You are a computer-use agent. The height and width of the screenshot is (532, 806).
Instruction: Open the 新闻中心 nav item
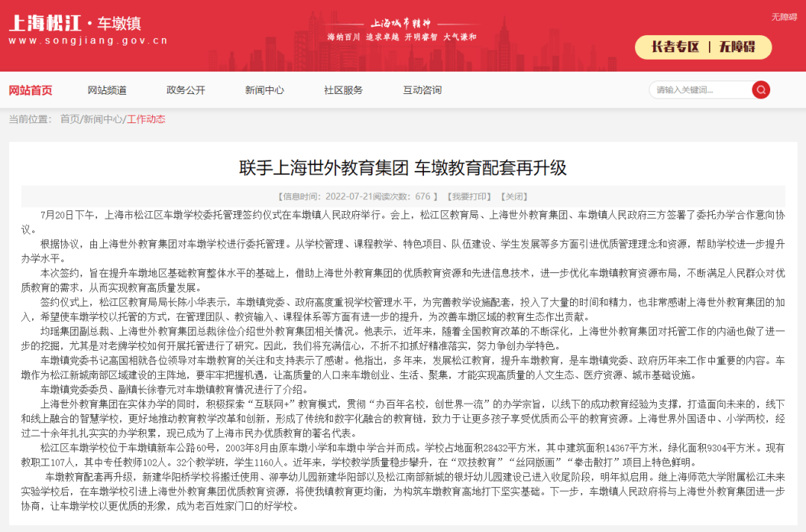coord(264,90)
